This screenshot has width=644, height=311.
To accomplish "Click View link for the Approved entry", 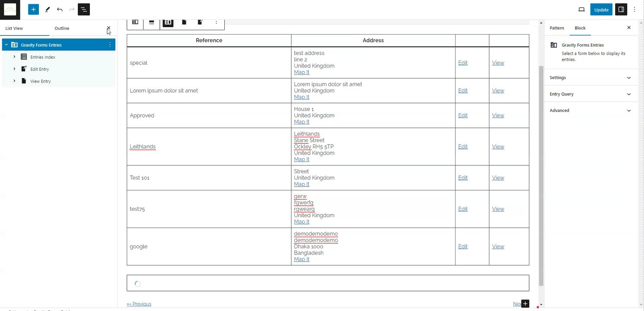I will click(498, 115).
